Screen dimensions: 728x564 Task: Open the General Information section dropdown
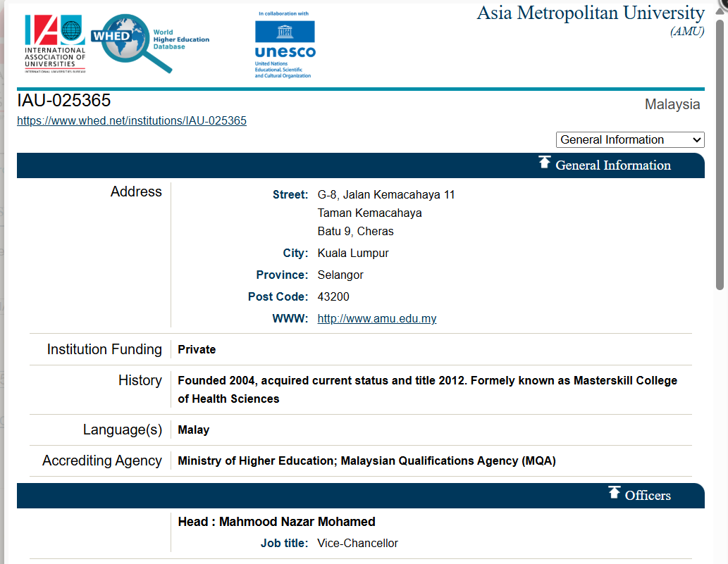630,139
